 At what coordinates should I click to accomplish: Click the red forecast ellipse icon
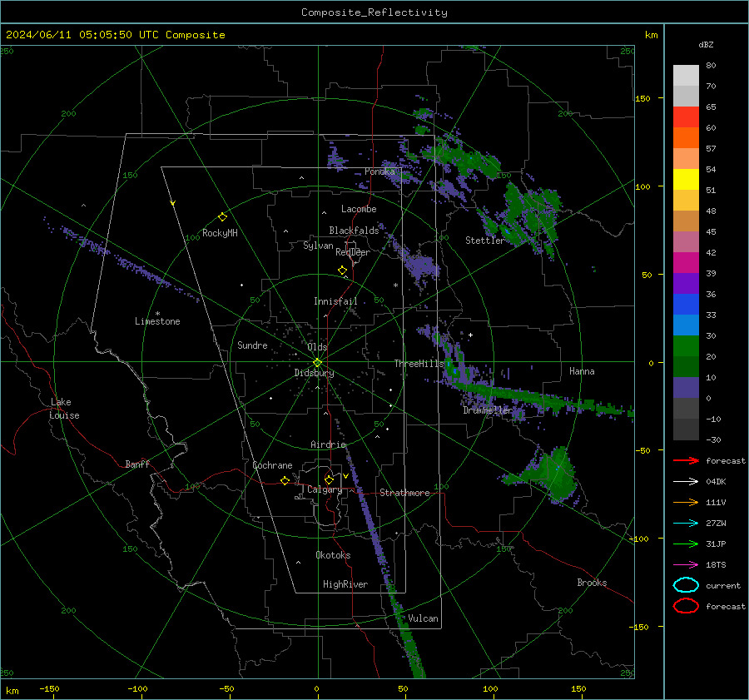(x=686, y=606)
